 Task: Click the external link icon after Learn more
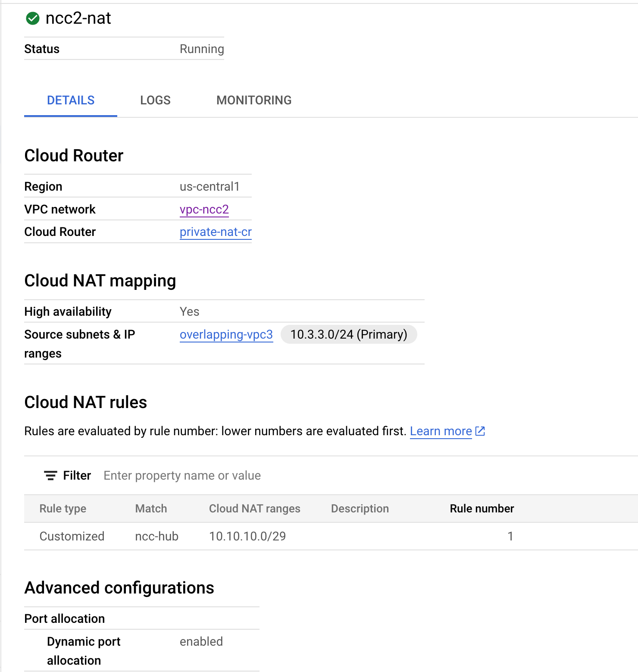pos(480,431)
